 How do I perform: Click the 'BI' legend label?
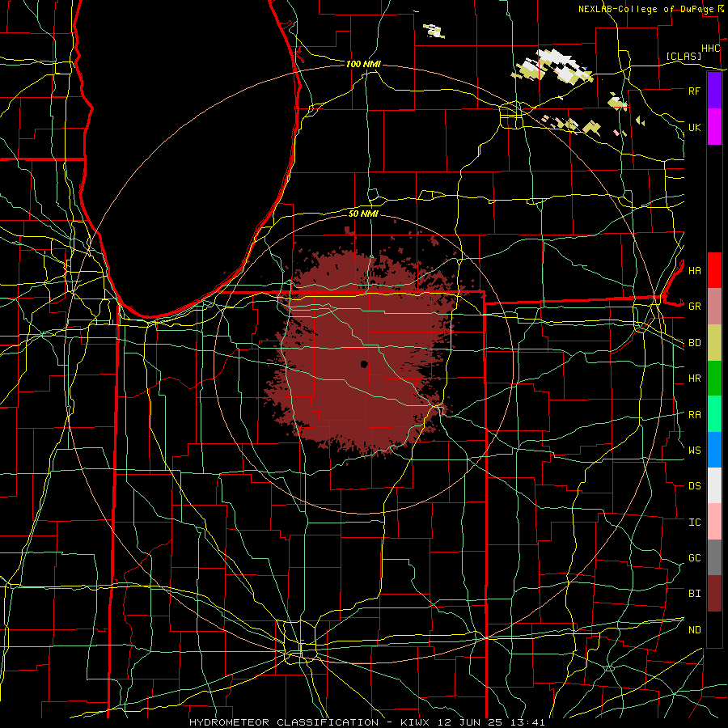(694, 594)
